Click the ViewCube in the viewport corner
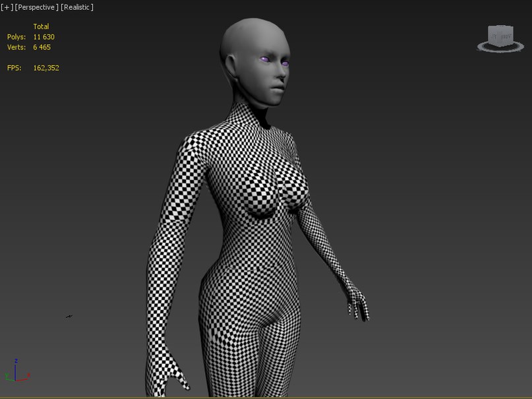532x399 pixels. (500, 36)
